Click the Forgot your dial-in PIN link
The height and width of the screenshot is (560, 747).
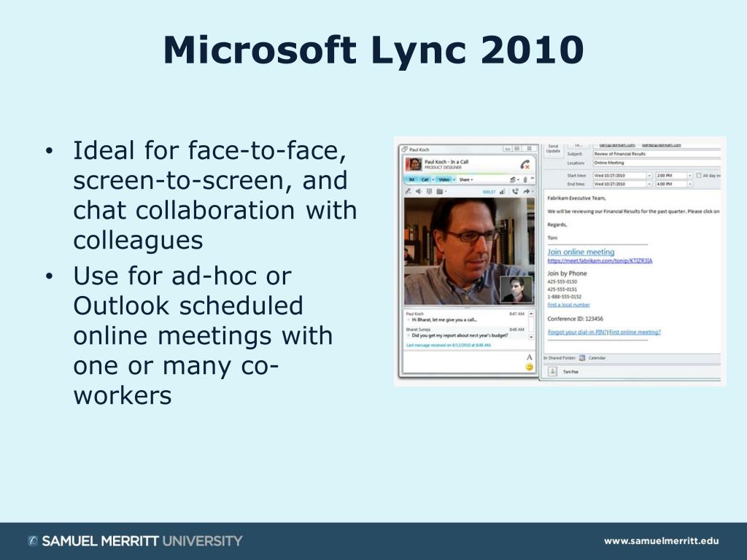(x=578, y=332)
